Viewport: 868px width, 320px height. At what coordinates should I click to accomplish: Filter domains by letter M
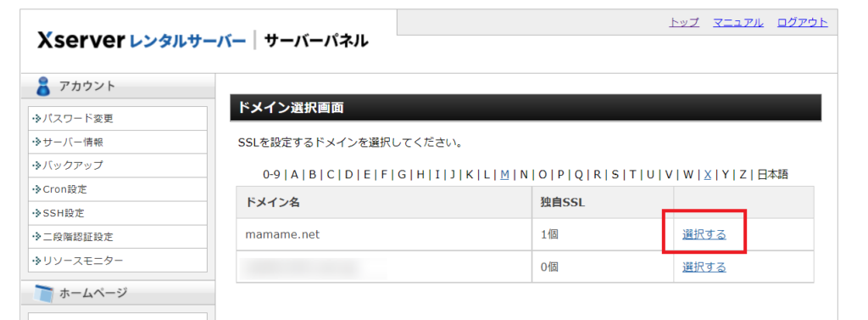click(x=504, y=175)
